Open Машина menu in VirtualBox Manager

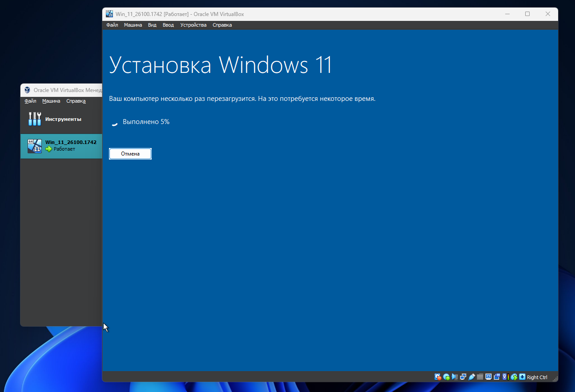pyautogui.click(x=51, y=101)
